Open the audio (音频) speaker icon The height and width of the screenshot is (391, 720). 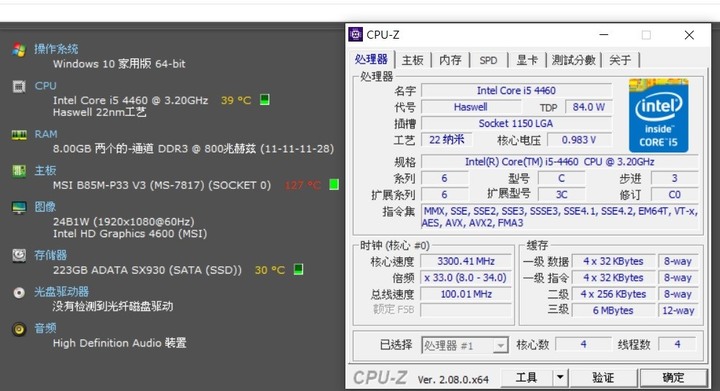19,329
